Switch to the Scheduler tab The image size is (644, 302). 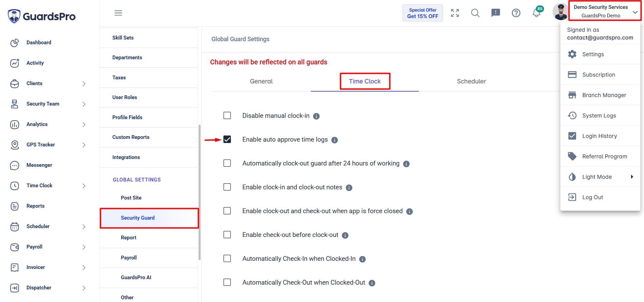(471, 81)
